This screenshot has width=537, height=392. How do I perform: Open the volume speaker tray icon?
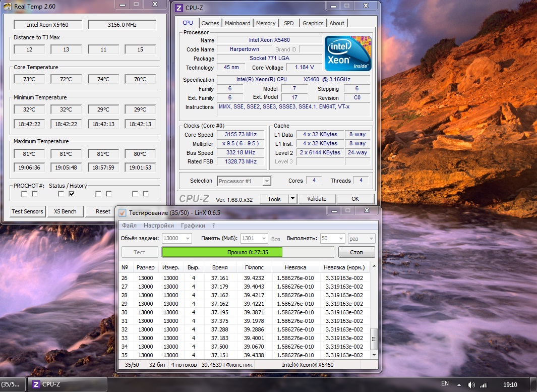(471, 385)
